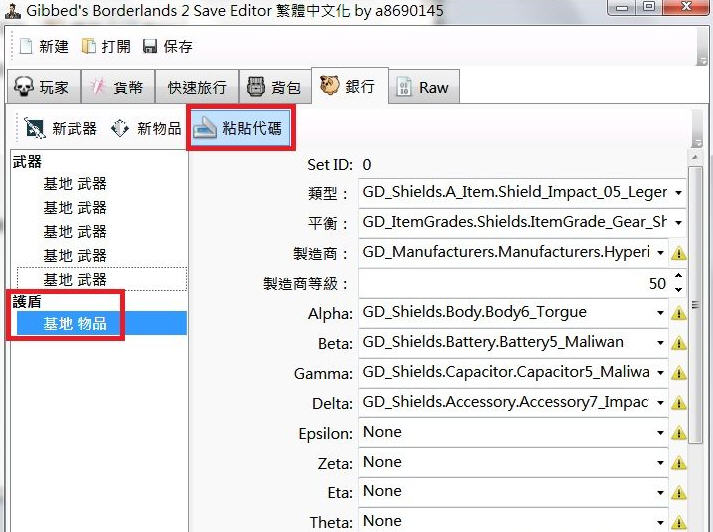Image resolution: width=713 pixels, height=532 pixels.
Task: Click warning icon beside Delta field
Action: click(678, 403)
